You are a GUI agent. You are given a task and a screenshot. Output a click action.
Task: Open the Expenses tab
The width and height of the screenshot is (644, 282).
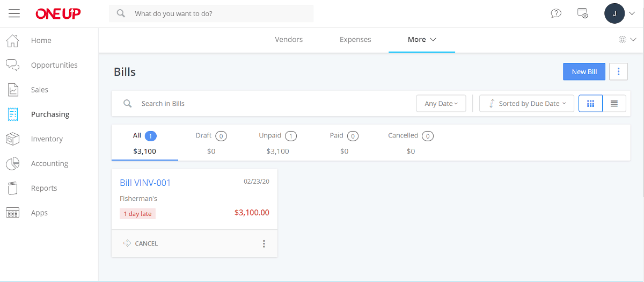coord(355,40)
